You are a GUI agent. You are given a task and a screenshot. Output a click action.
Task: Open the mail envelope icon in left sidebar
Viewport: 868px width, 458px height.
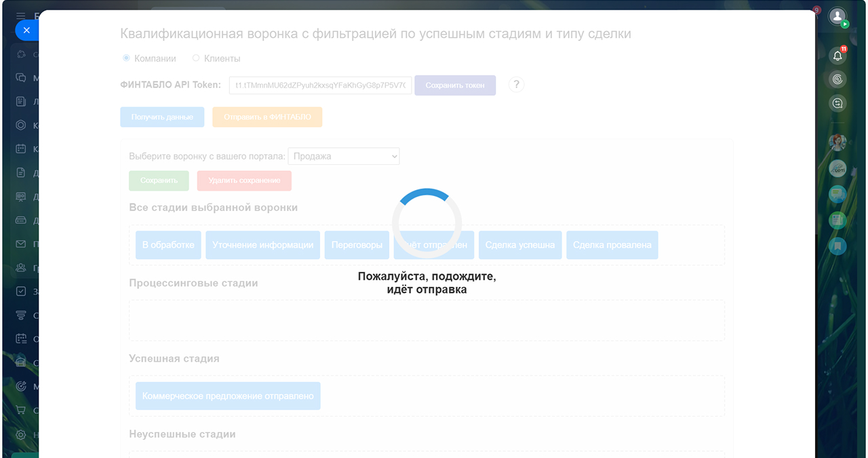click(21, 244)
